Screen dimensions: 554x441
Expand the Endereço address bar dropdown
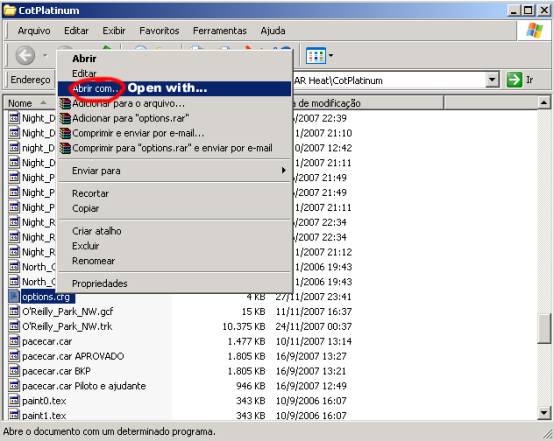[x=492, y=80]
